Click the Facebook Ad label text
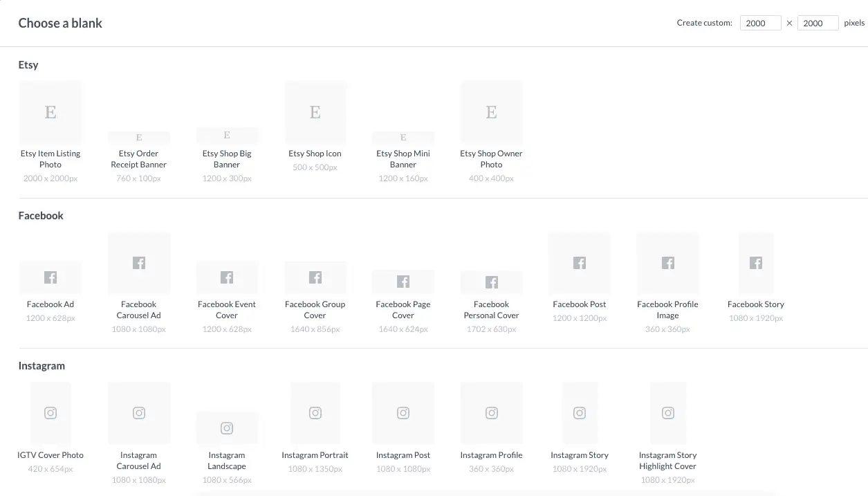 click(50, 304)
